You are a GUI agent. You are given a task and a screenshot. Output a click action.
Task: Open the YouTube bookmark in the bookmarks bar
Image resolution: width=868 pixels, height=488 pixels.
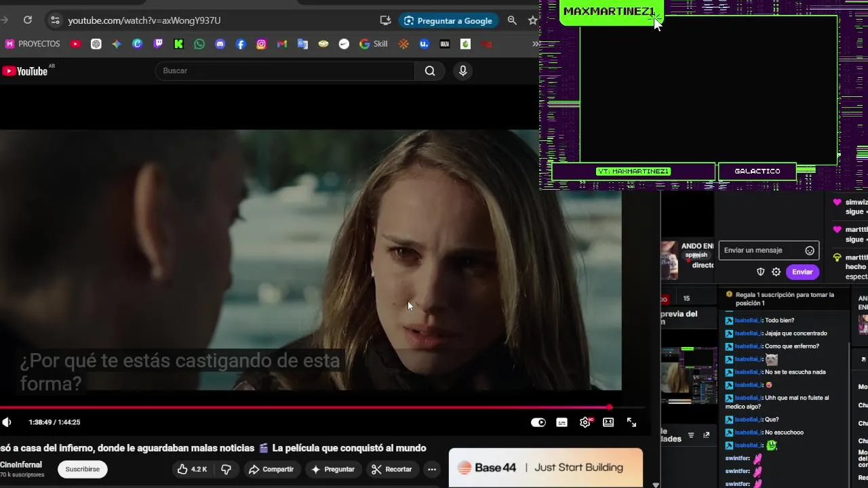click(75, 44)
